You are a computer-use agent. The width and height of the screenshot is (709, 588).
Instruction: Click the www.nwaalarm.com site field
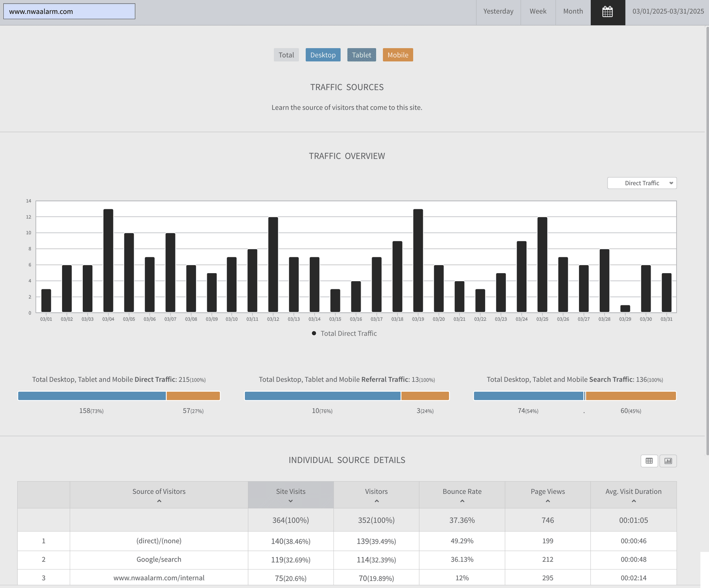tap(69, 11)
